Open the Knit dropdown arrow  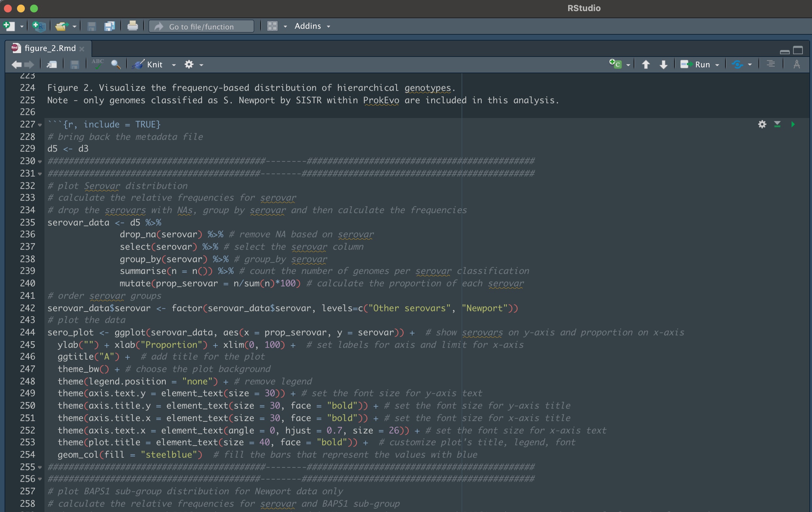174,65
